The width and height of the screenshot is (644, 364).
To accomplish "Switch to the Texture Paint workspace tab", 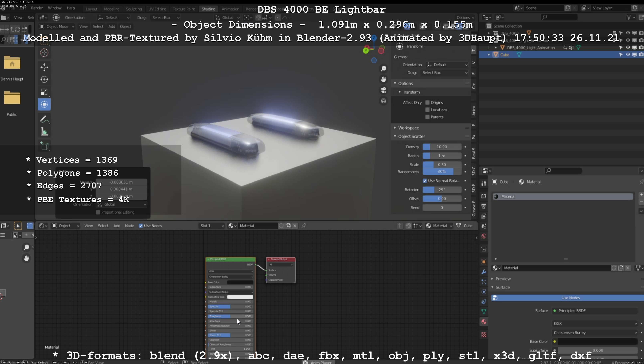I will click(184, 9).
